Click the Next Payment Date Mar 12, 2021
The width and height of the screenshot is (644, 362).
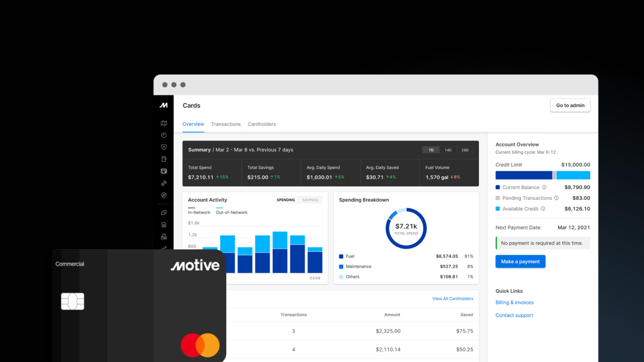(574, 227)
